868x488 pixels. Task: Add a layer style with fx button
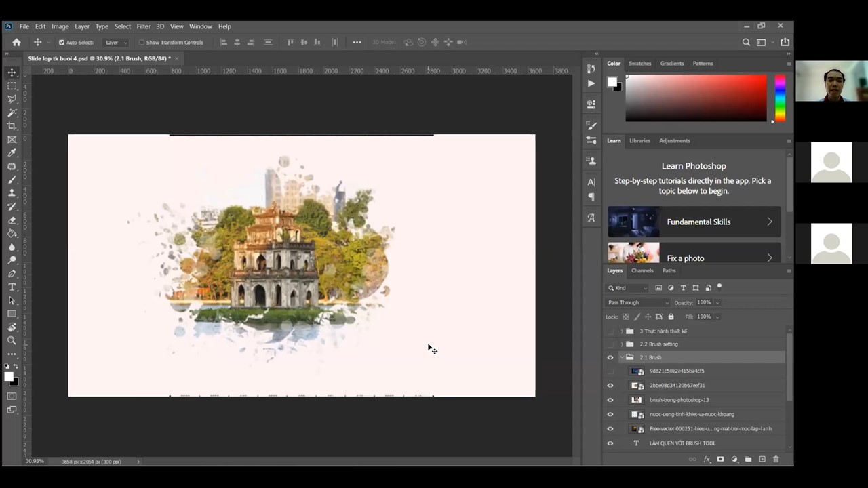click(x=707, y=460)
